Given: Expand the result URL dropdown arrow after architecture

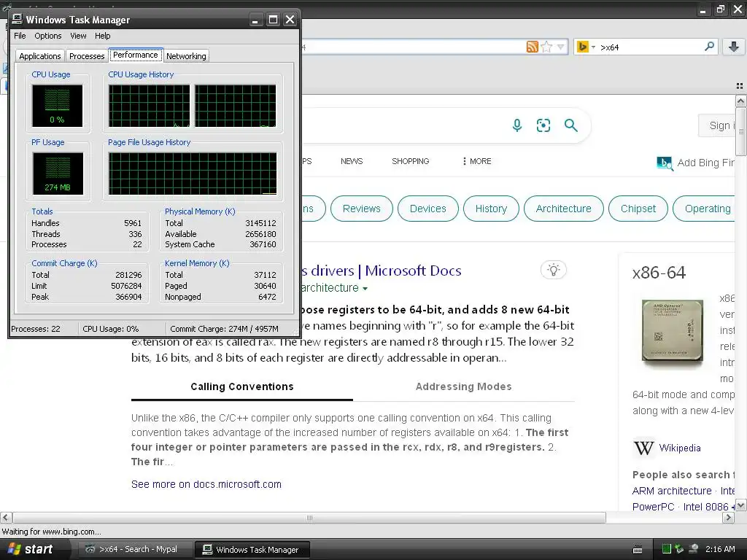Looking at the screenshot, I should coord(365,289).
